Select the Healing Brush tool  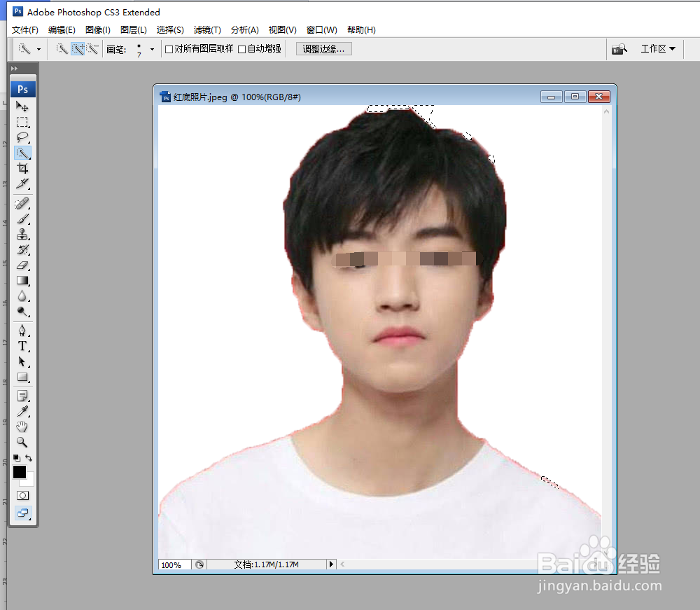(x=22, y=204)
